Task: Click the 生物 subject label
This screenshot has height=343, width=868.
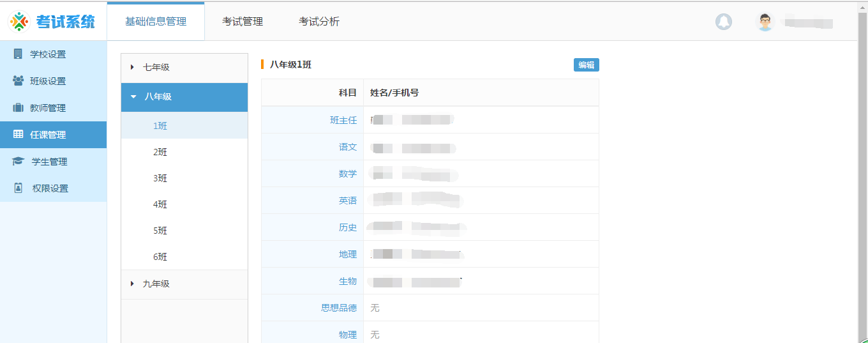Action: (x=348, y=281)
